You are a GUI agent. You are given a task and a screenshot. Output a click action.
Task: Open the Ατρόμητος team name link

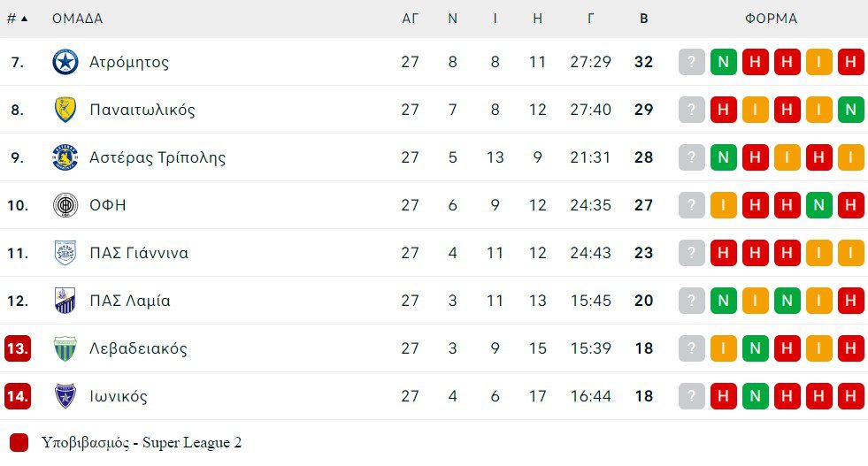click(x=129, y=62)
